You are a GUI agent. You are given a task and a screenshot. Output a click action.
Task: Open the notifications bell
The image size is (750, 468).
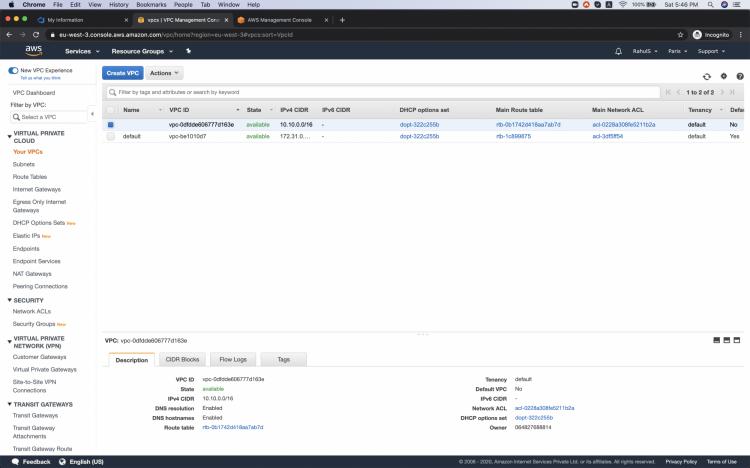pyautogui.click(x=618, y=51)
